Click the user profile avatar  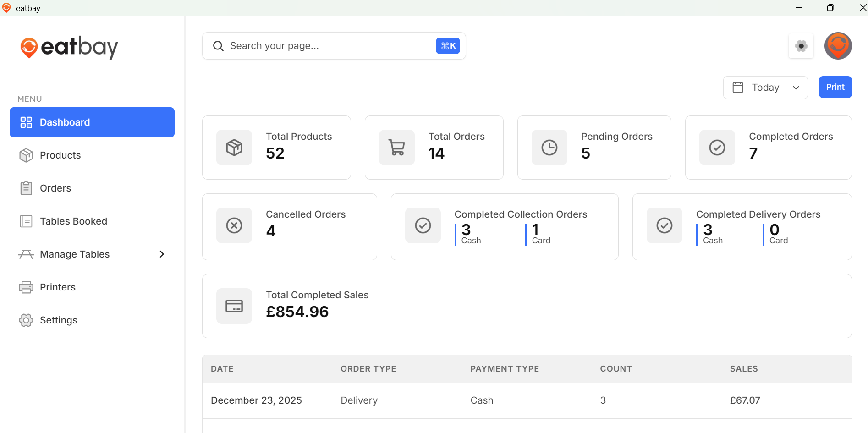(838, 46)
